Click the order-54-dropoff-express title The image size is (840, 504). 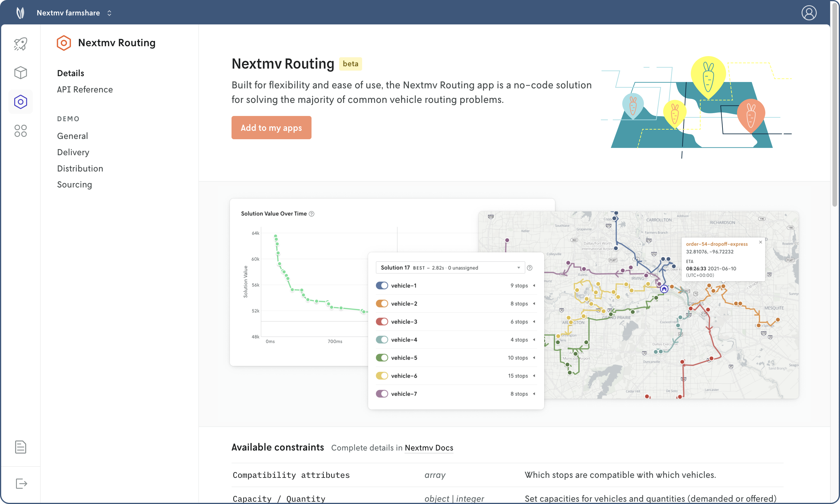click(717, 244)
